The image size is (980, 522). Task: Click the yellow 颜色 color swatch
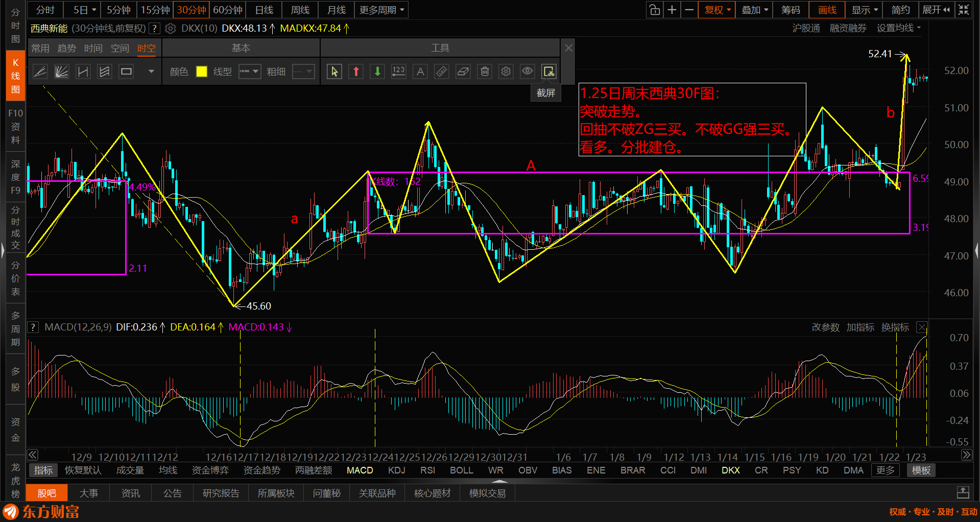pyautogui.click(x=202, y=72)
